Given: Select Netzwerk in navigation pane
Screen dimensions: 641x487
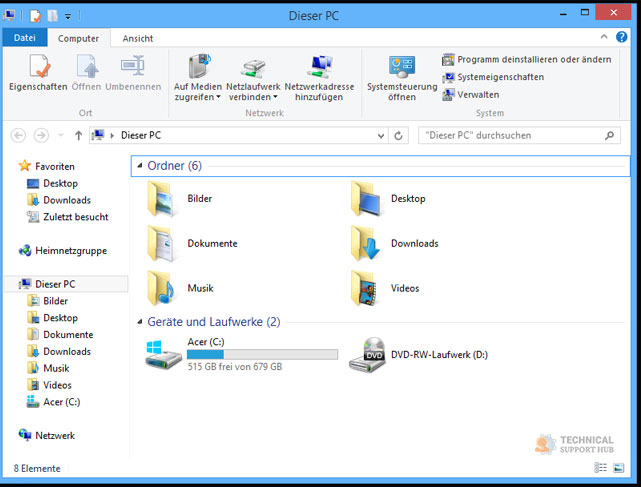Looking at the screenshot, I should coord(47,435).
